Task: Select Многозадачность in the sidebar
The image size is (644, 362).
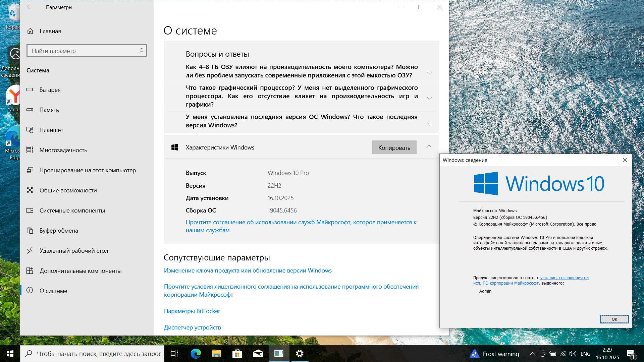Action: coord(63,150)
